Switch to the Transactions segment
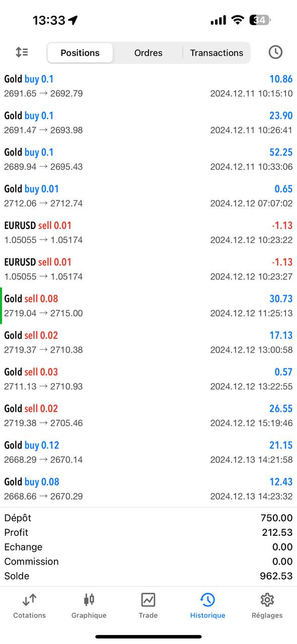Image resolution: width=297 pixels, height=644 pixels. [216, 53]
